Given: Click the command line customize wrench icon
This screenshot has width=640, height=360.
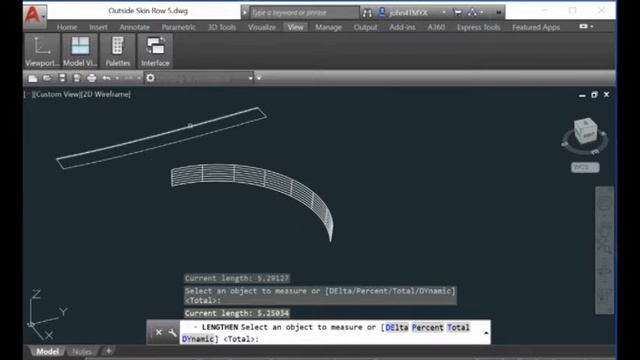Looking at the screenshot, I should click(172, 332).
